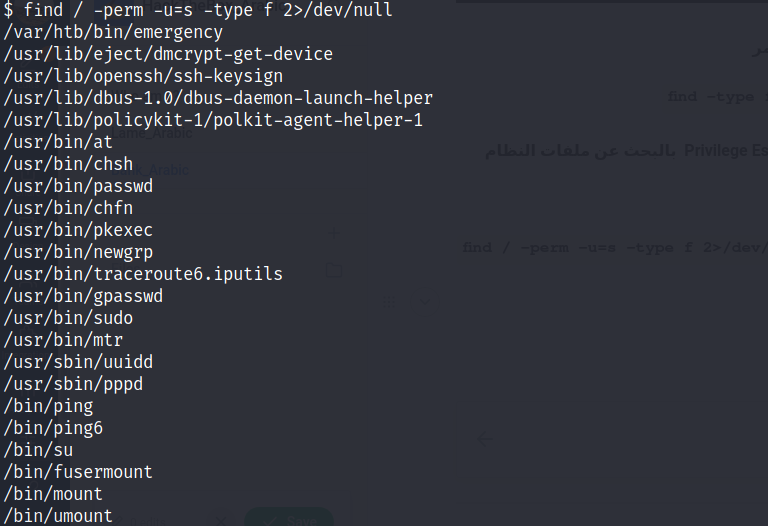Click the /bin/umount last output line

click(x=58, y=516)
